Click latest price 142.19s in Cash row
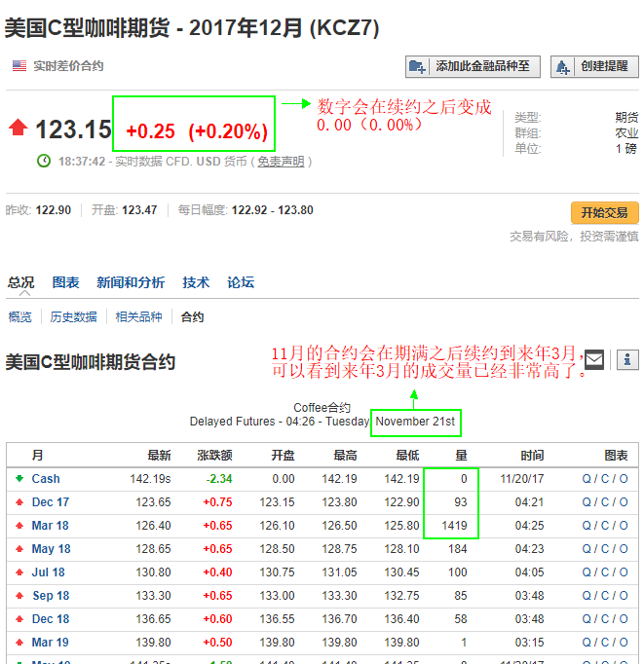This screenshot has height=664, width=644. click(150, 478)
